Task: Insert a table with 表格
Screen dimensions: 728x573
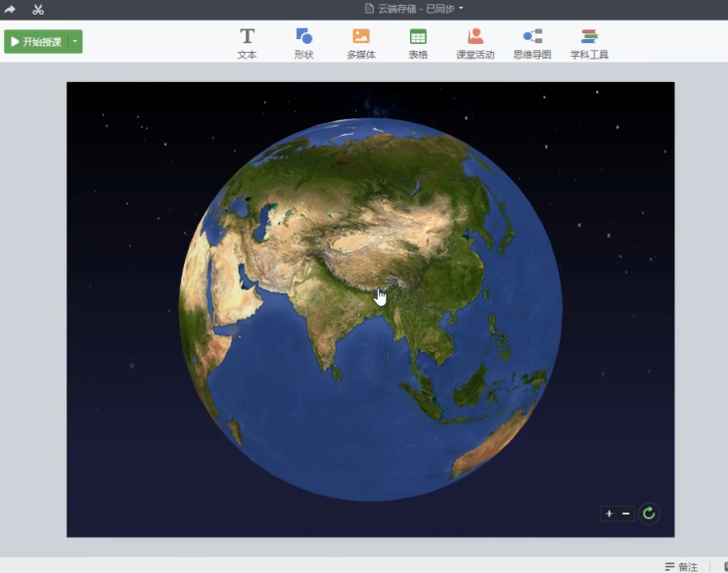Action: [418, 43]
